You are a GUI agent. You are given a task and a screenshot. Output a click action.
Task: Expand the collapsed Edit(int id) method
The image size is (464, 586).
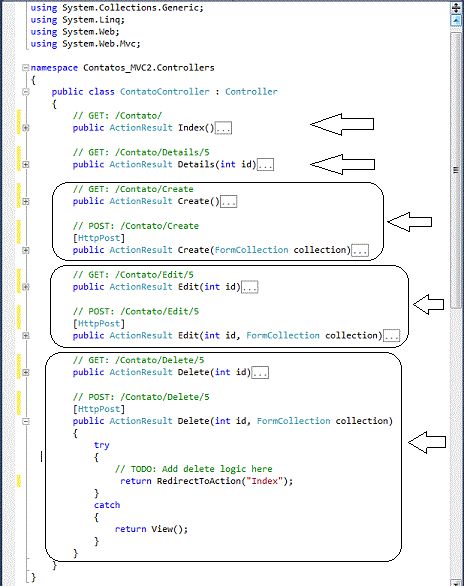(25, 287)
